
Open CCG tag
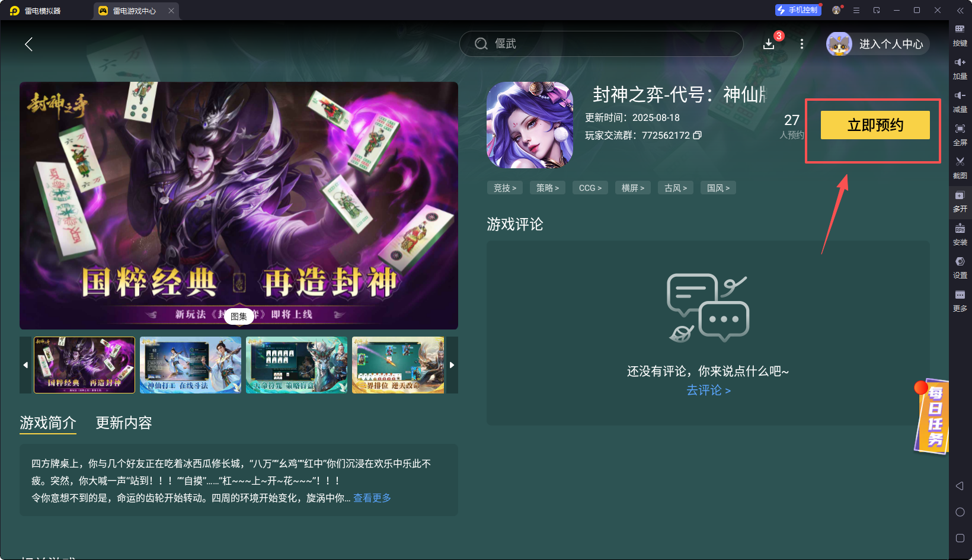point(590,188)
